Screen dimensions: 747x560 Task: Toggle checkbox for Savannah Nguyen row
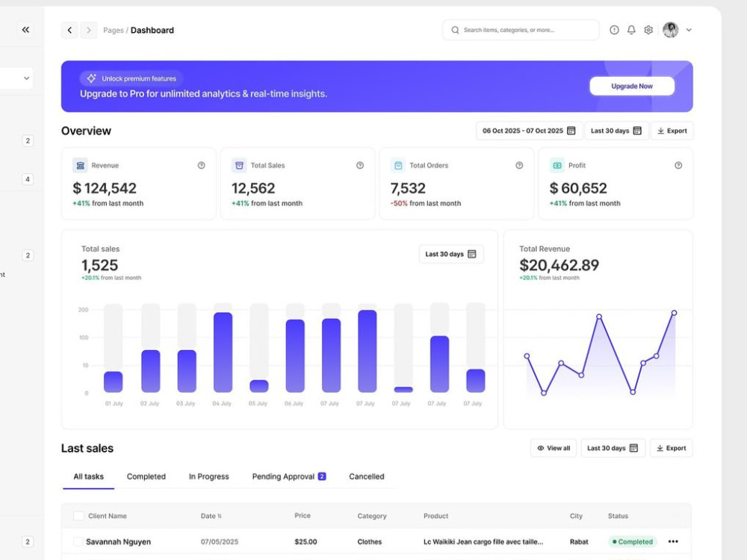tap(78, 541)
